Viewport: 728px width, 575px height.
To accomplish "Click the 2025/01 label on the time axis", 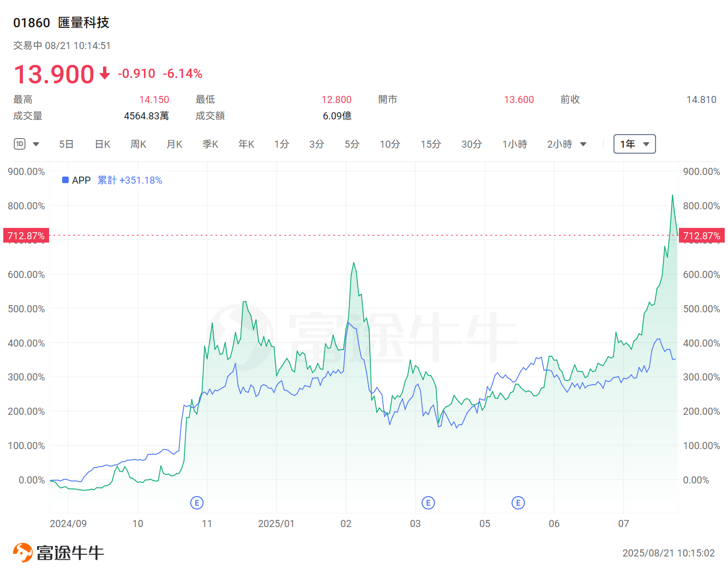I will point(275,524).
